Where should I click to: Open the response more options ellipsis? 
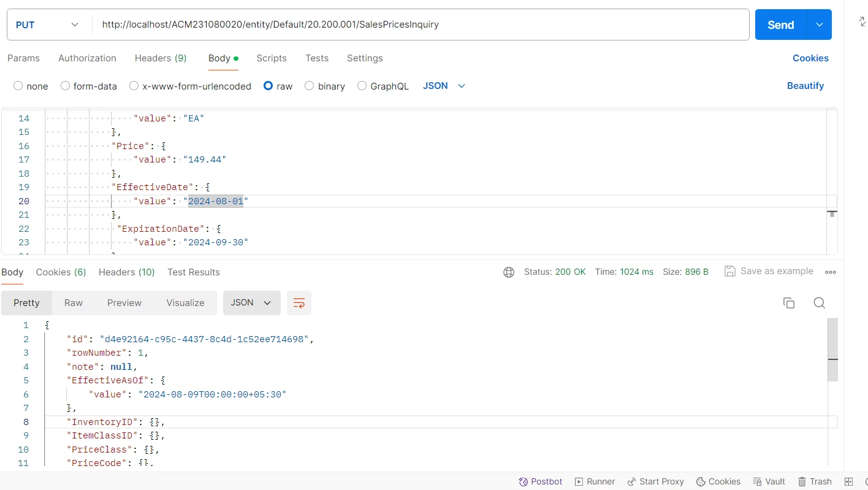[831, 272]
